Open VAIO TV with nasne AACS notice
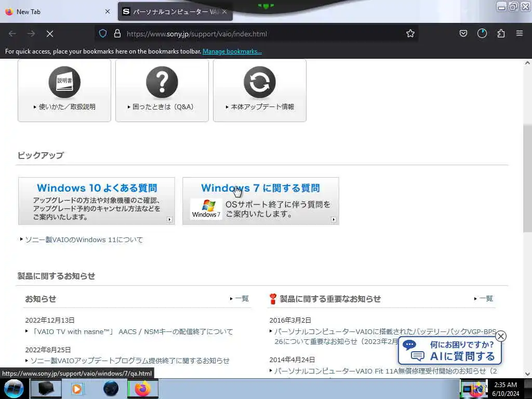Screen dimensions: 532x399 [131, 331]
